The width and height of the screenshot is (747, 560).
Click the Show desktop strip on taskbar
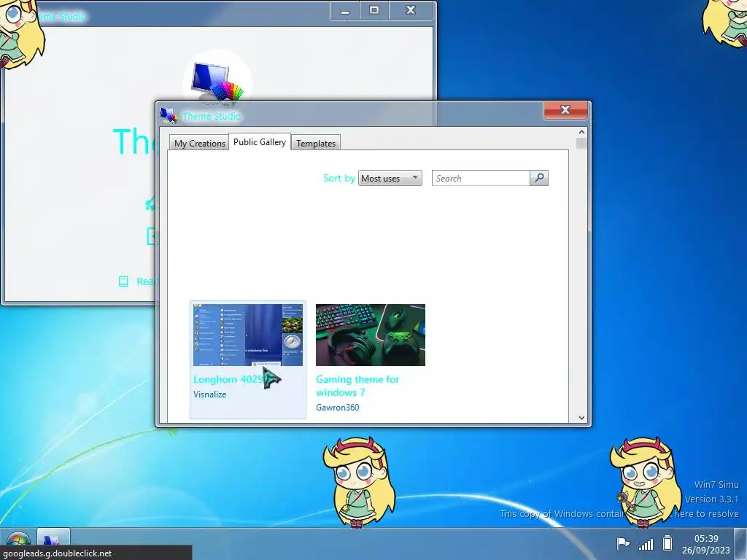741,544
